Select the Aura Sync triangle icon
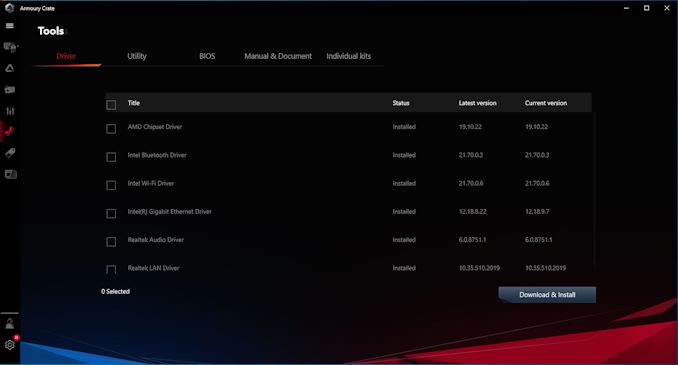 [10, 68]
